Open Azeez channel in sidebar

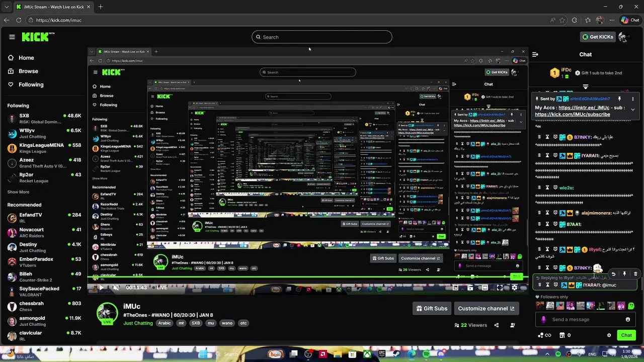point(44,163)
